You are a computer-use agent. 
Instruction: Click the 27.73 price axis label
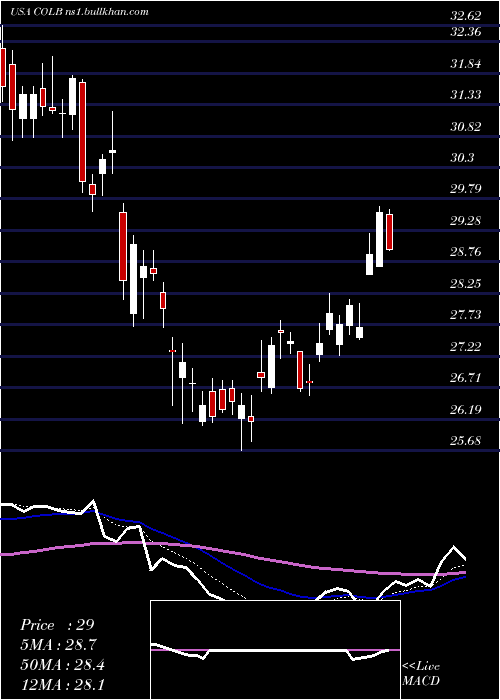(466, 315)
